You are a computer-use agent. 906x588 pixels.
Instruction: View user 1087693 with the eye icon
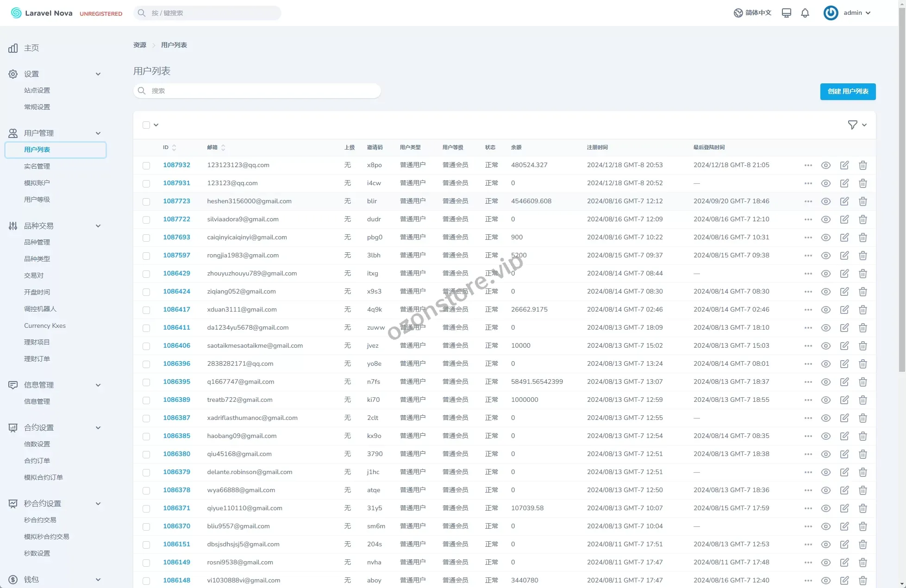point(825,238)
